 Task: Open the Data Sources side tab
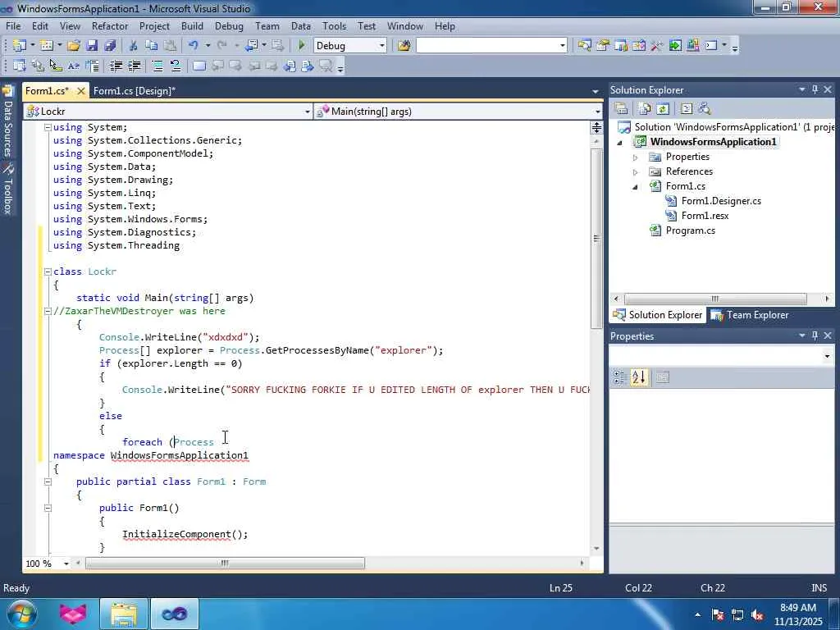(7, 122)
